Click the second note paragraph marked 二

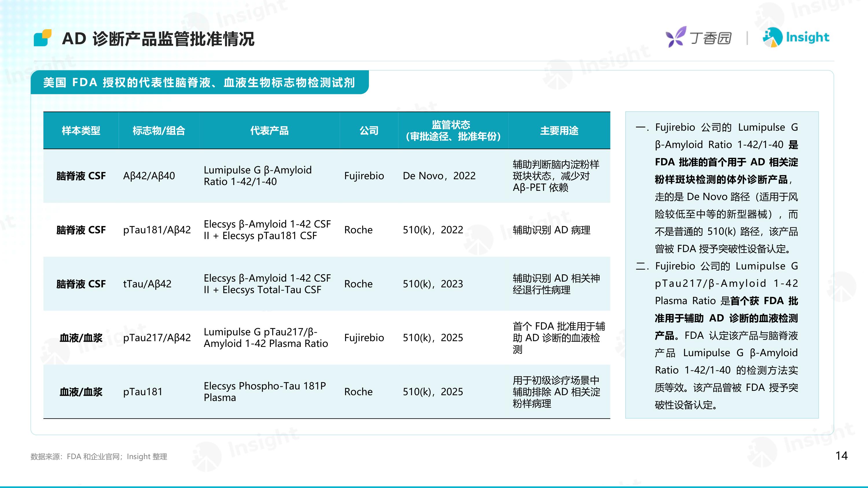point(717,335)
